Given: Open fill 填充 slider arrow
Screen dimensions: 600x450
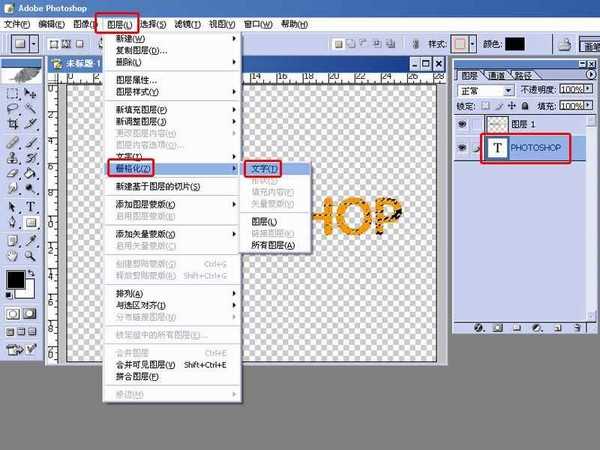Looking at the screenshot, I should click(588, 105).
